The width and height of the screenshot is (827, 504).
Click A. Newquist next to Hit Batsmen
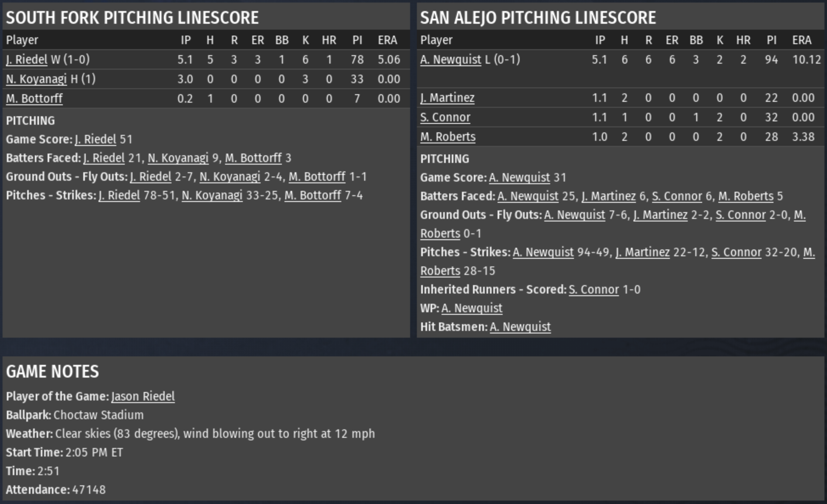click(520, 327)
